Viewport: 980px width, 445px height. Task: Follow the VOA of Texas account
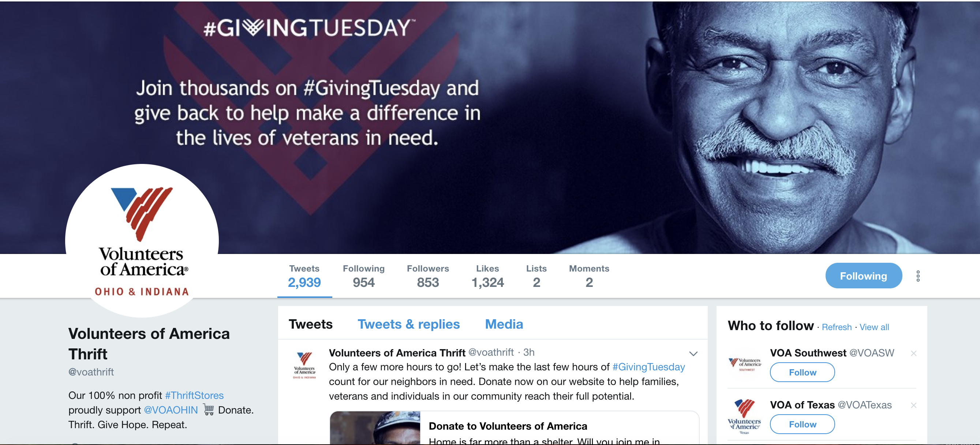pos(802,424)
